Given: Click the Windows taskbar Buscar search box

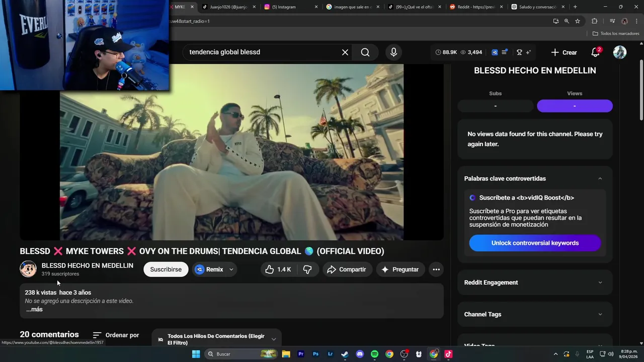Looking at the screenshot, I should 240,354.
